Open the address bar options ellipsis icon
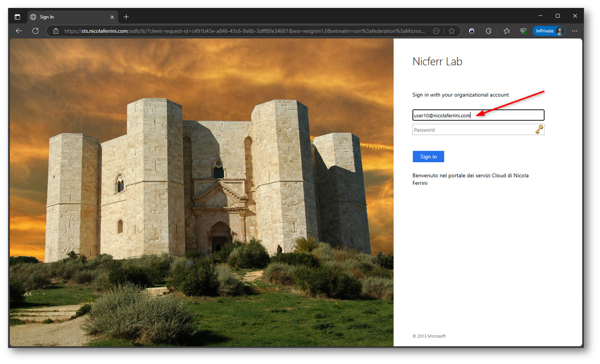 436,31
